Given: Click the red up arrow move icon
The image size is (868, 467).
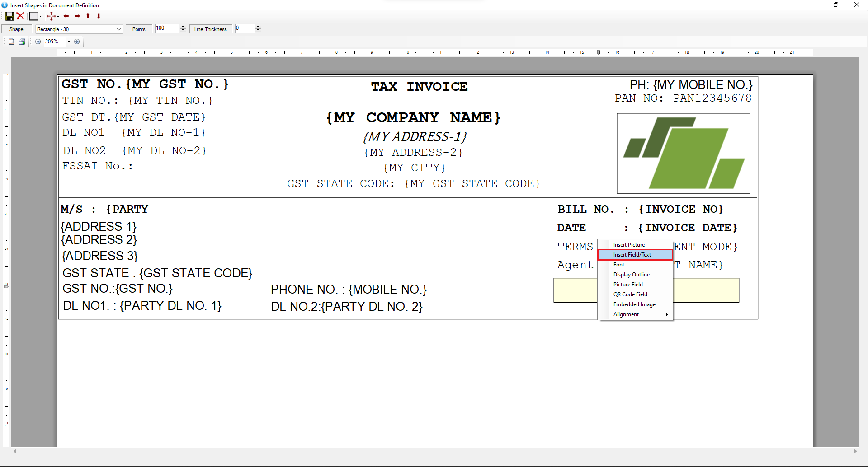Looking at the screenshot, I should (x=88, y=16).
